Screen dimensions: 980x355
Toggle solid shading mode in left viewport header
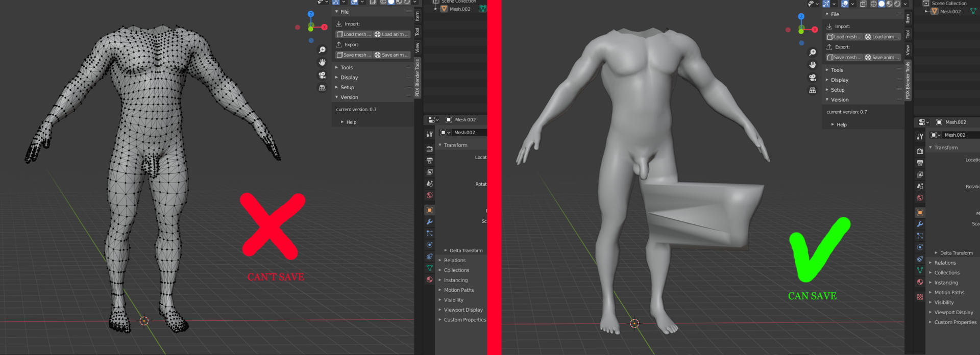pyautogui.click(x=391, y=2)
